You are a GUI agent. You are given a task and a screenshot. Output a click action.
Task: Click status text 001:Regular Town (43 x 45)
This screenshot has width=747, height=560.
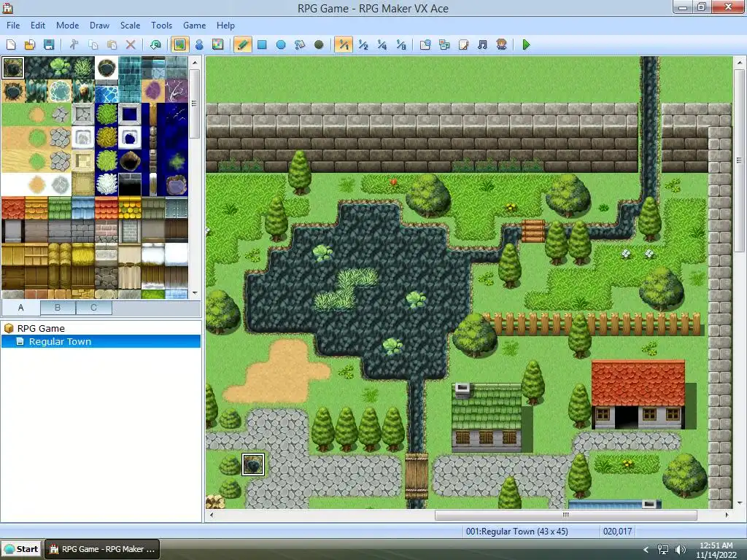coord(517,531)
